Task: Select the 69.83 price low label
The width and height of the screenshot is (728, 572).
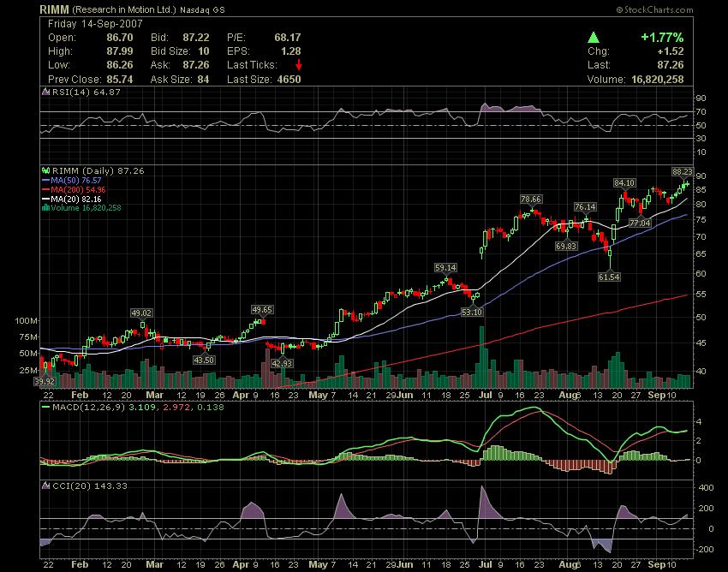Action: (566, 246)
